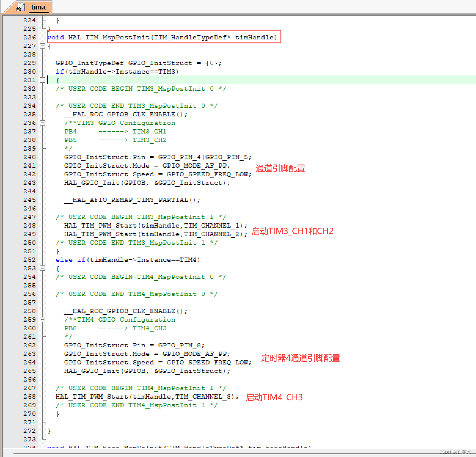Screen dimensions: 476x457
Task: Click HAL_GPIO_Init(GPIOB...) at line 243
Action: (x=147, y=183)
